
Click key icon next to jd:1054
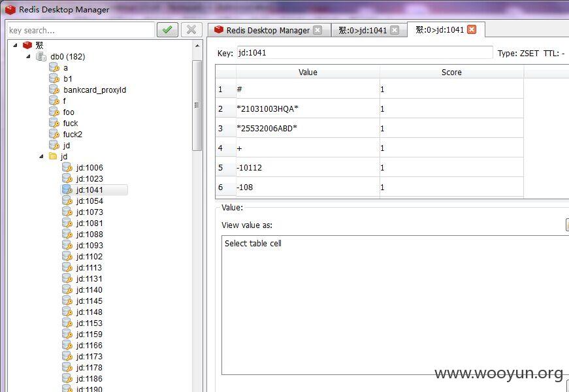pos(67,201)
